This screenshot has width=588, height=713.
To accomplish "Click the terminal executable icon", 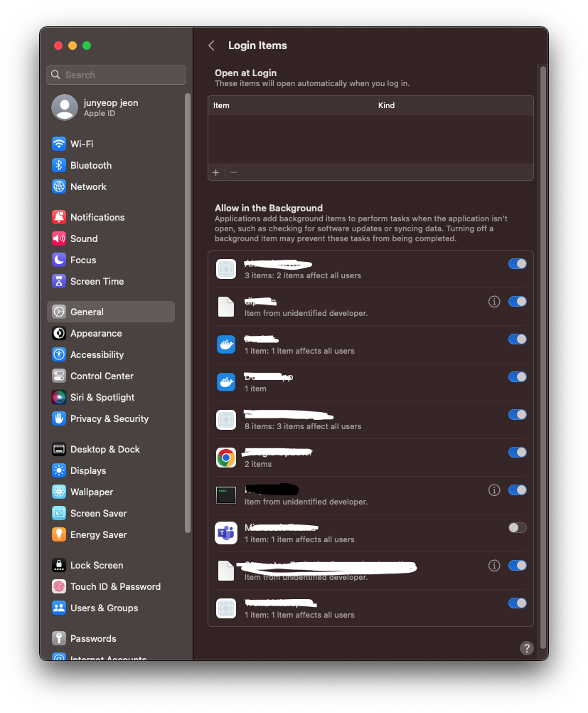I will pyautogui.click(x=226, y=496).
